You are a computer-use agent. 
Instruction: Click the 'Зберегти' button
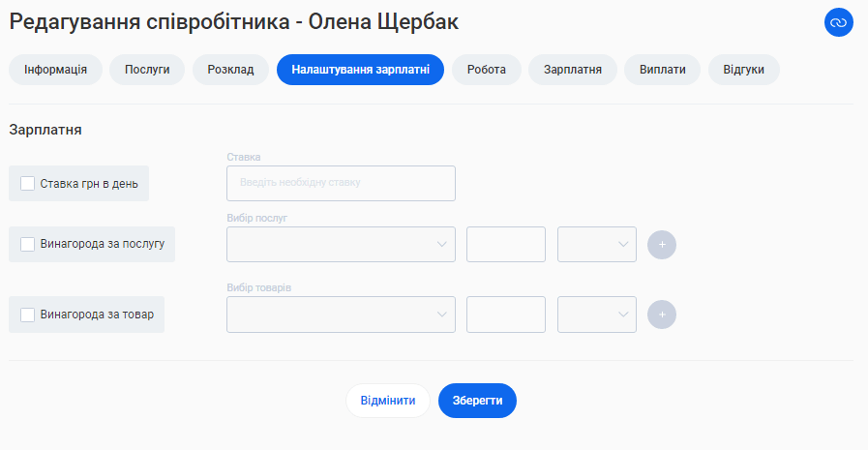click(477, 401)
